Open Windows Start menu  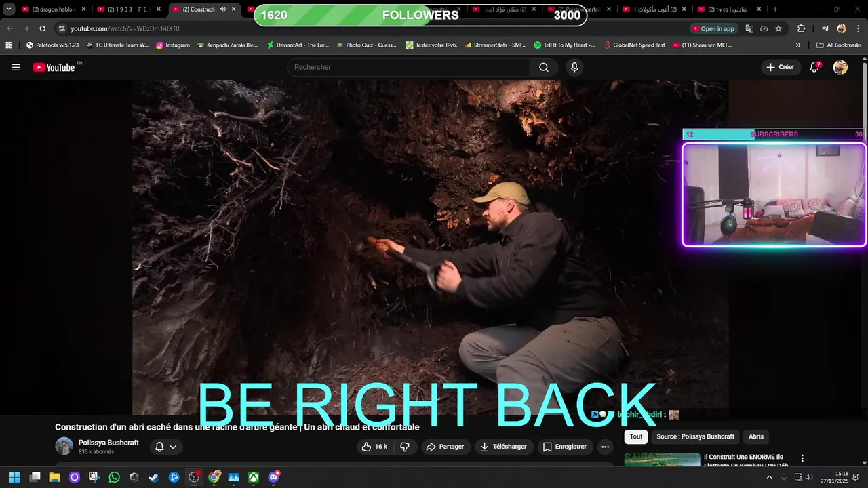[14, 477]
